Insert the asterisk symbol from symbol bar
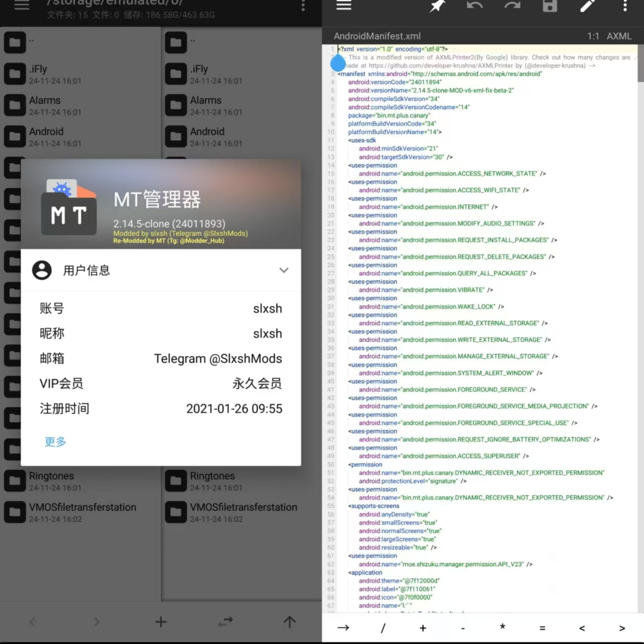The width and height of the screenshot is (644, 644). pyautogui.click(x=502, y=627)
